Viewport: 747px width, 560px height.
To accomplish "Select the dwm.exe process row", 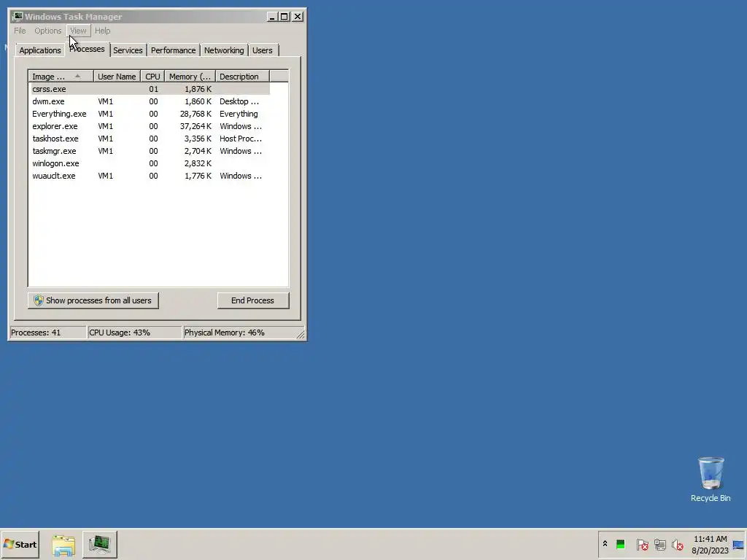I will 150,101.
